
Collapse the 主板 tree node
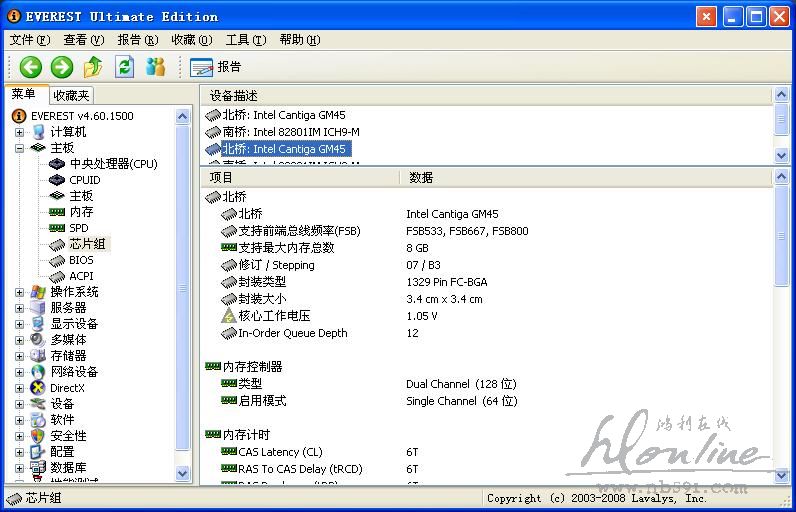click(x=19, y=148)
